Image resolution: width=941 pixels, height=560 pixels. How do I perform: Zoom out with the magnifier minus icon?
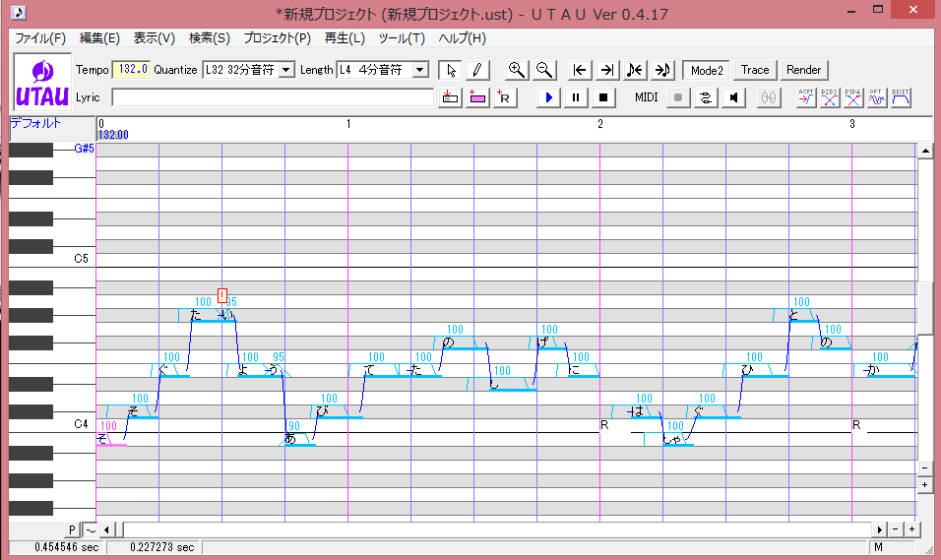(x=544, y=70)
